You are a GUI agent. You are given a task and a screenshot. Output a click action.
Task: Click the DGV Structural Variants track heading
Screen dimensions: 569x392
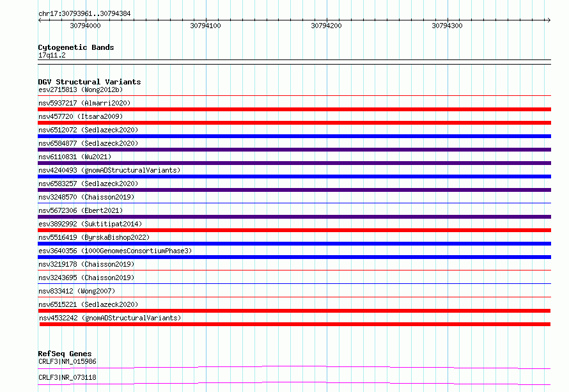[90, 82]
